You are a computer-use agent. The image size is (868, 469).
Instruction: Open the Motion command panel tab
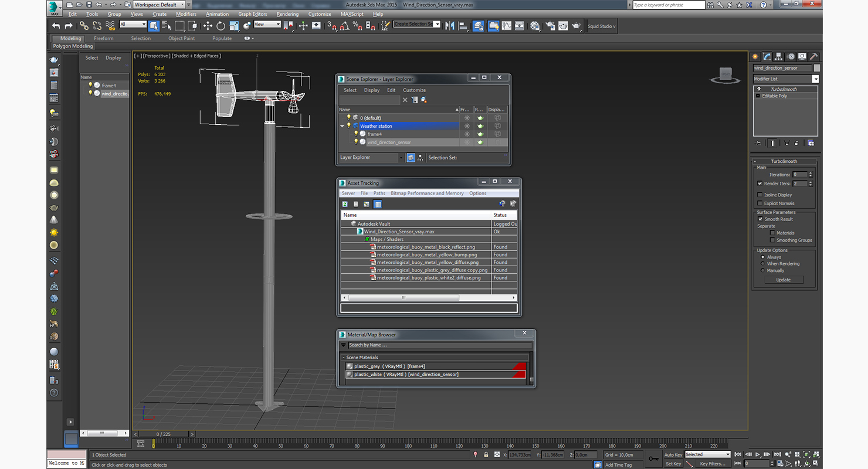[791, 57]
